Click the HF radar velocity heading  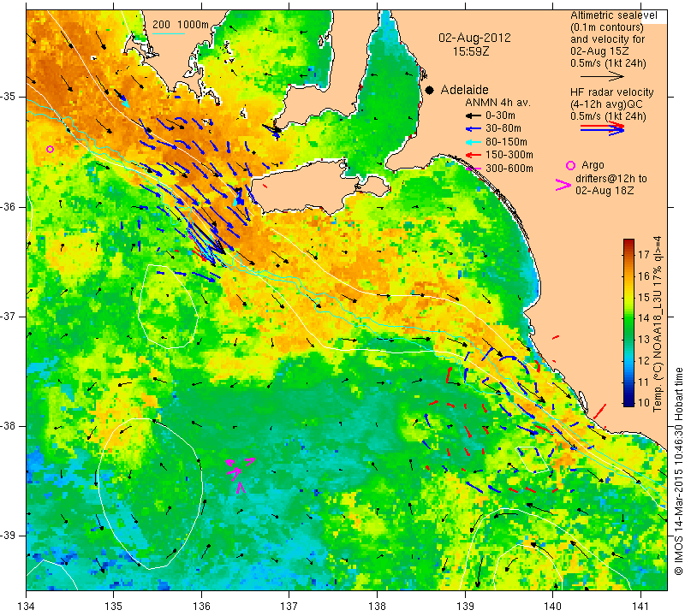(x=611, y=92)
